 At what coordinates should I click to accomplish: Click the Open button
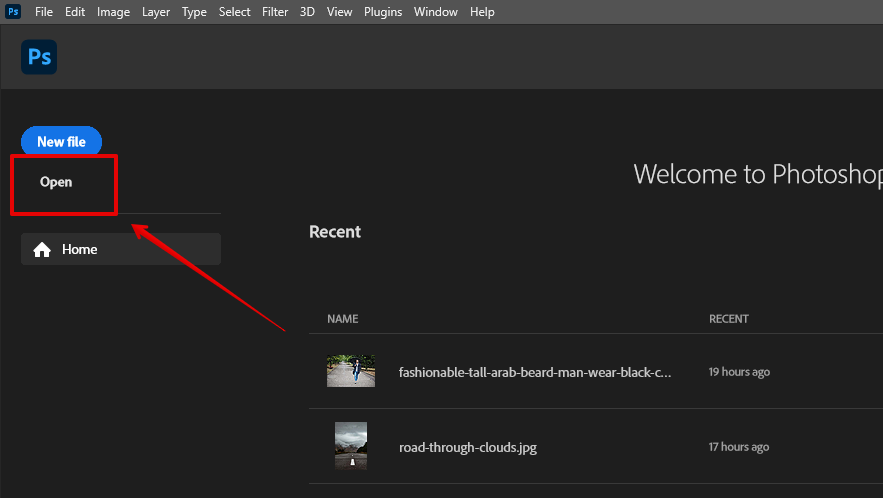point(56,182)
